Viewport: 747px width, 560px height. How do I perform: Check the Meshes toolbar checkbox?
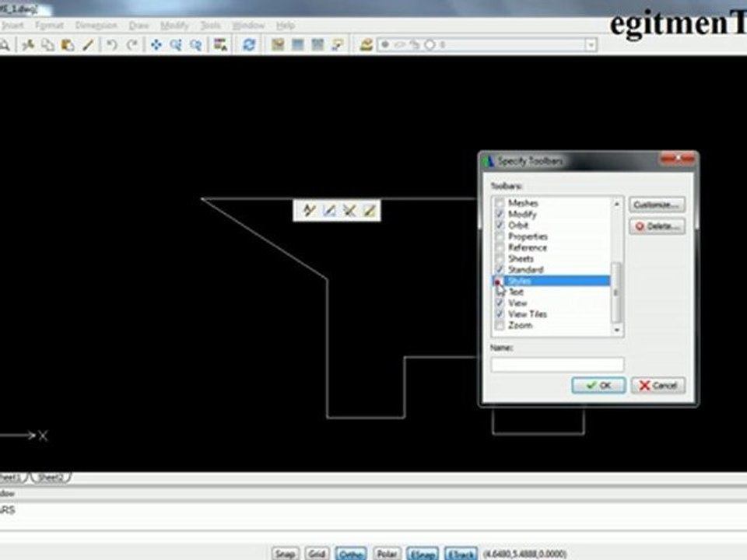(500, 203)
